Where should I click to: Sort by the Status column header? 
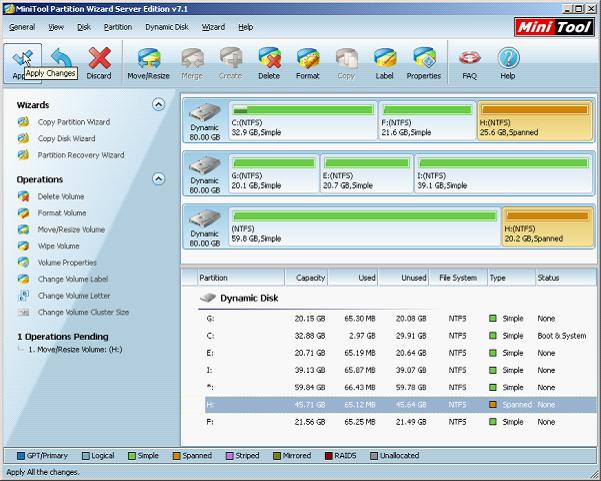[565, 277]
